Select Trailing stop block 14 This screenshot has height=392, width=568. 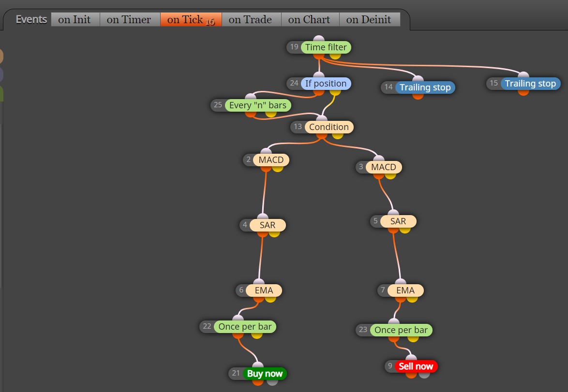[425, 87]
